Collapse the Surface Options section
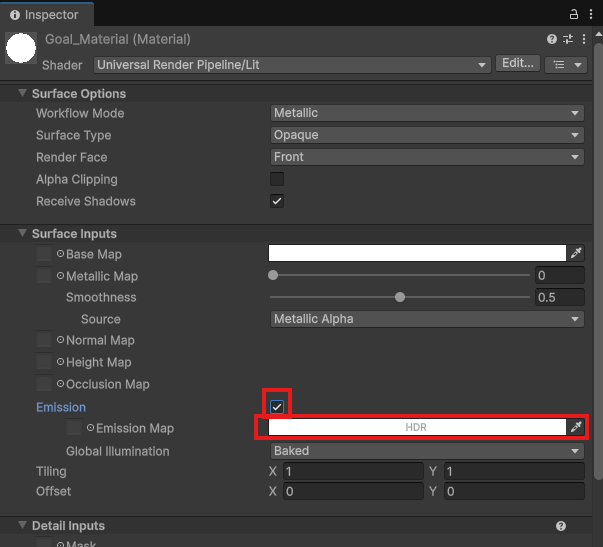The image size is (603, 547). click(x=23, y=93)
